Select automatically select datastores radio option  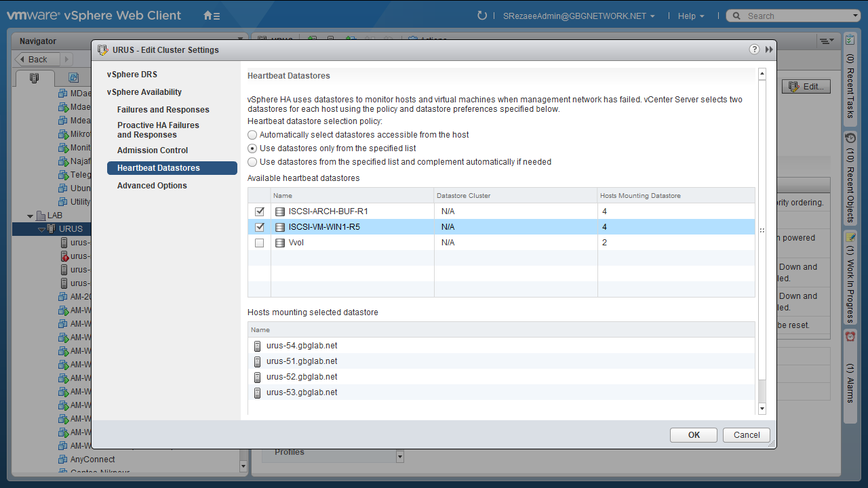point(252,135)
